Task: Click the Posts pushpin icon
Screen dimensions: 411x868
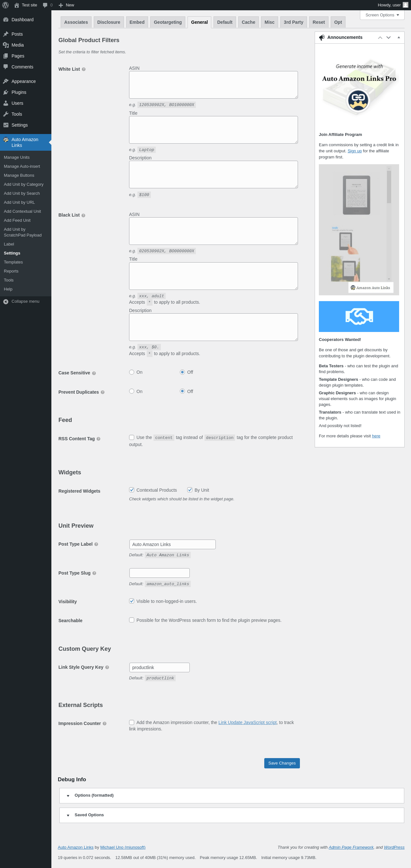Action: 6,34
